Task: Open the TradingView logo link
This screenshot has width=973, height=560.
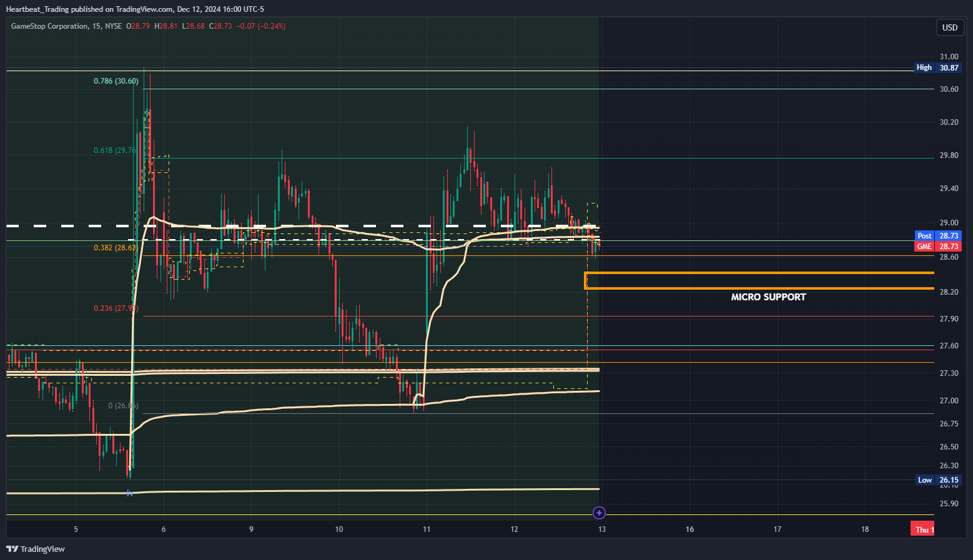Action: [36, 549]
